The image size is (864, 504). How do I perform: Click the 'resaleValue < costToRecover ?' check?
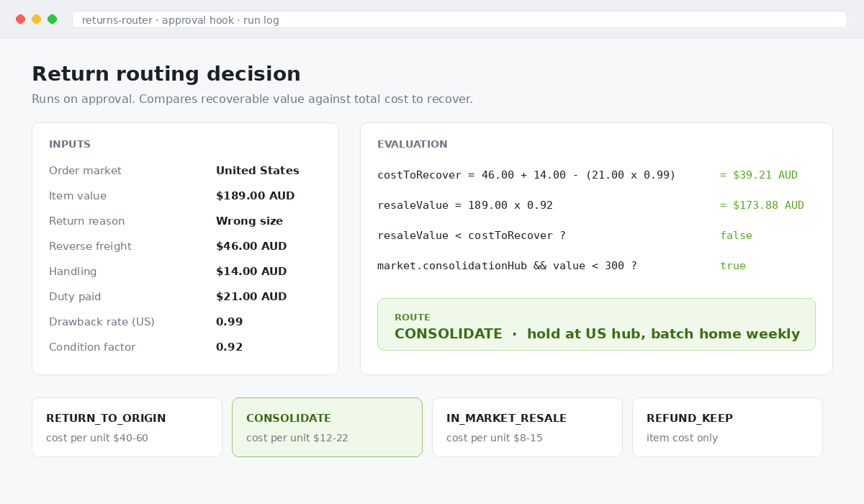pos(472,235)
